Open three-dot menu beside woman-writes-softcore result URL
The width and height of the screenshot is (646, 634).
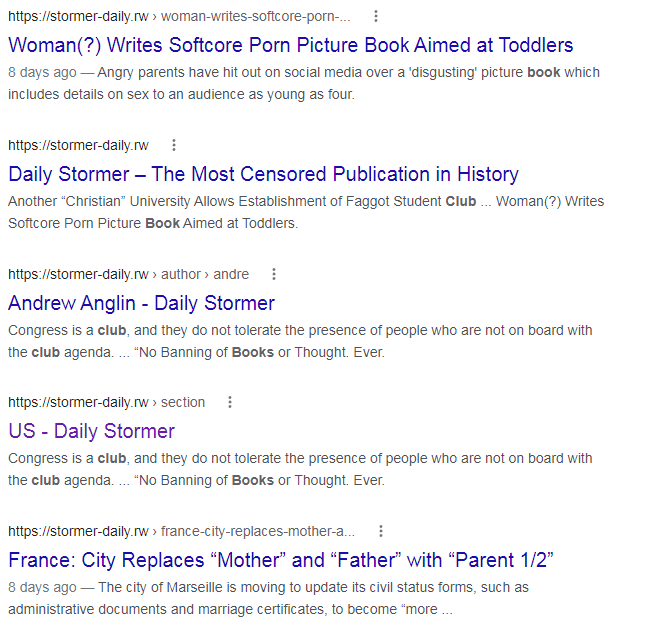pyautogui.click(x=376, y=16)
